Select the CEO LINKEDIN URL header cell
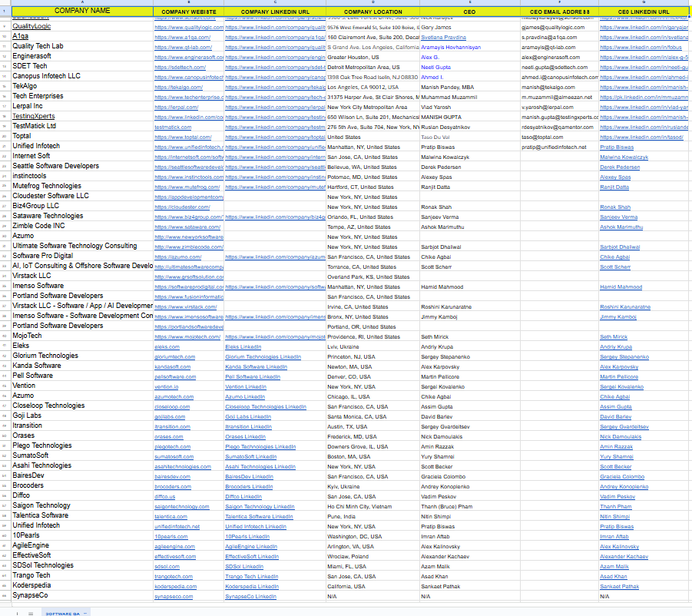692x616 pixels. coord(644,12)
